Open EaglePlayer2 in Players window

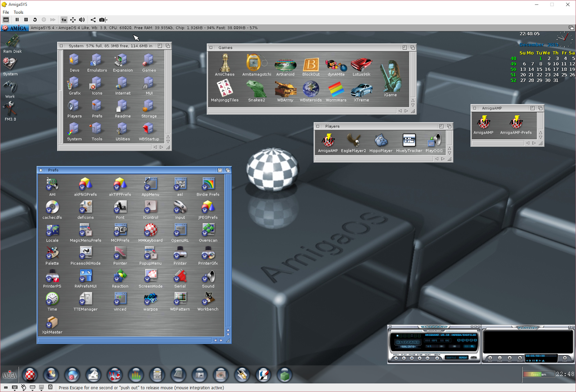pyautogui.click(x=354, y=143)
